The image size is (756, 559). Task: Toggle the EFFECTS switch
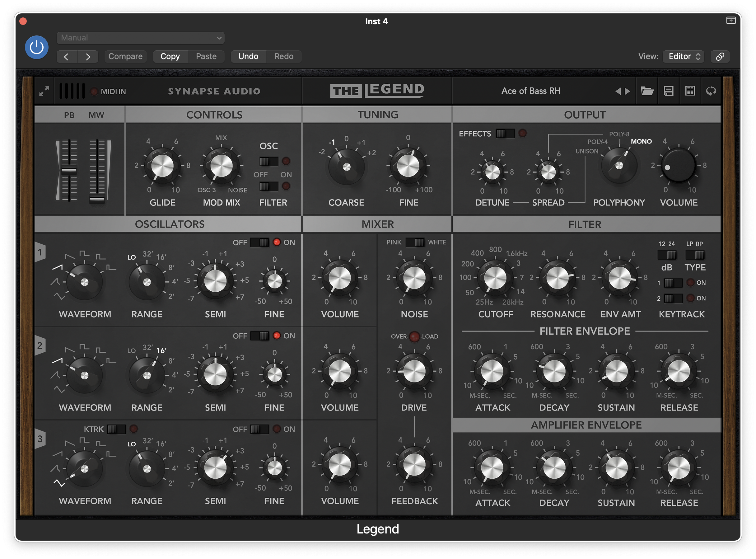point(505,133)
